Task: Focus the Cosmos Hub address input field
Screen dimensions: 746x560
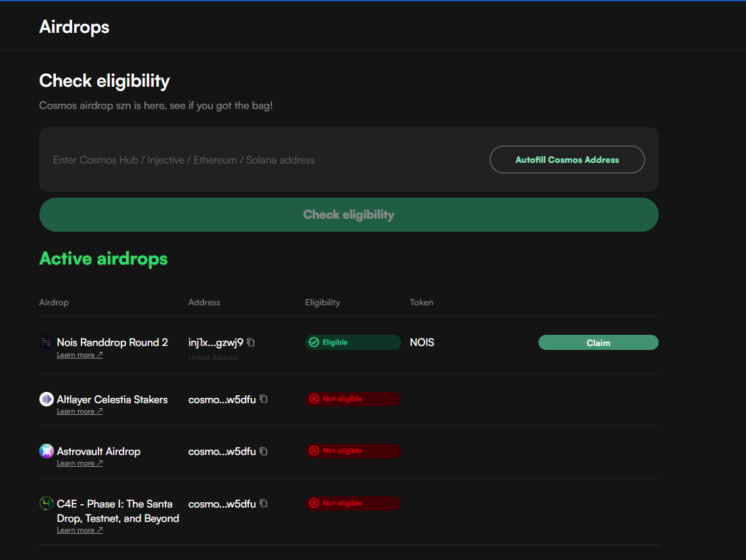Action: (267, 160)
